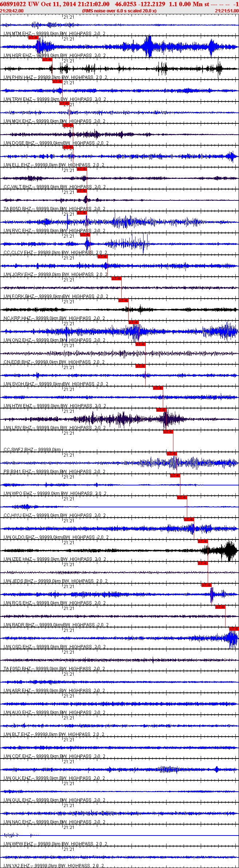Click the pick flag between NC.KRP and UW.ON2 labels
Viewport: 239px width, 868px height.
(134, 322)
